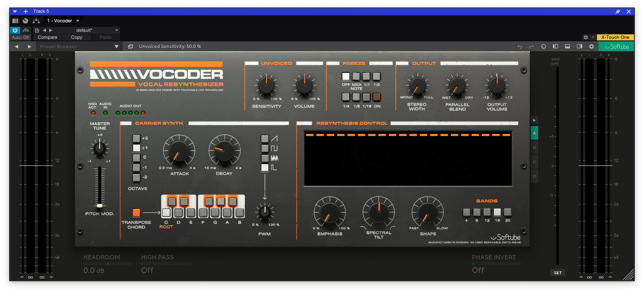The image size is (644, 292).
Task: Select the square waveform button
Action: tap(265, 148)
